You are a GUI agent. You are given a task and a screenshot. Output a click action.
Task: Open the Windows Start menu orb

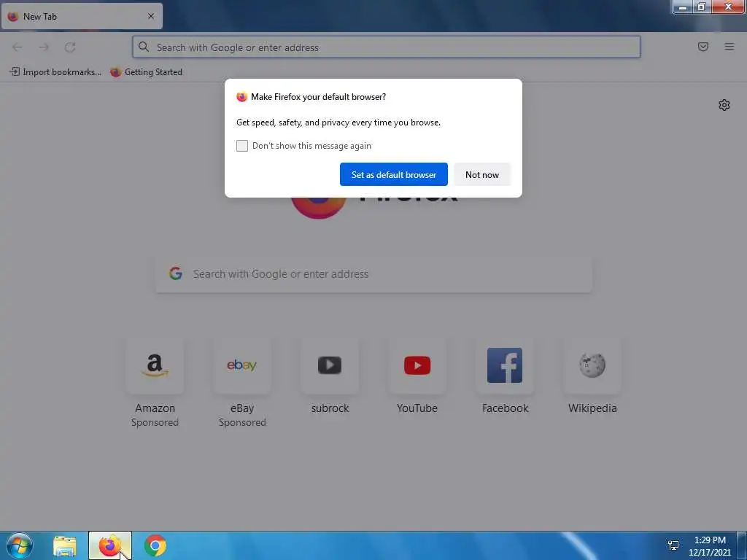(19, 545)
